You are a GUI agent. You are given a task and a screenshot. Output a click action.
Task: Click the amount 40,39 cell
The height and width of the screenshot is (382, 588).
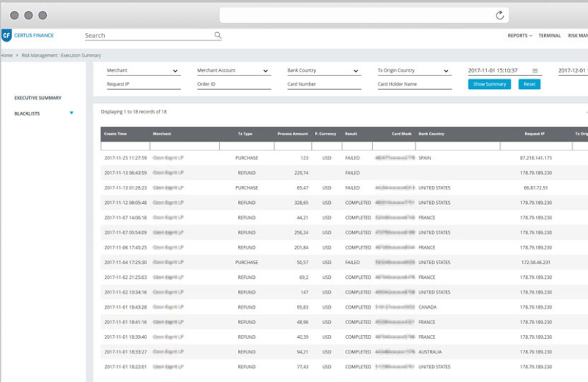point(302,337)
